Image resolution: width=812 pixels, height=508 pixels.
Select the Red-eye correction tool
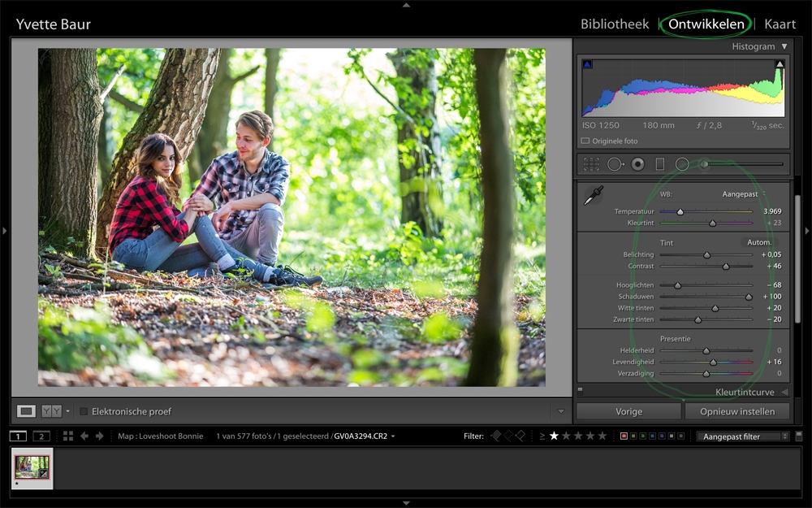click(637, 163)
